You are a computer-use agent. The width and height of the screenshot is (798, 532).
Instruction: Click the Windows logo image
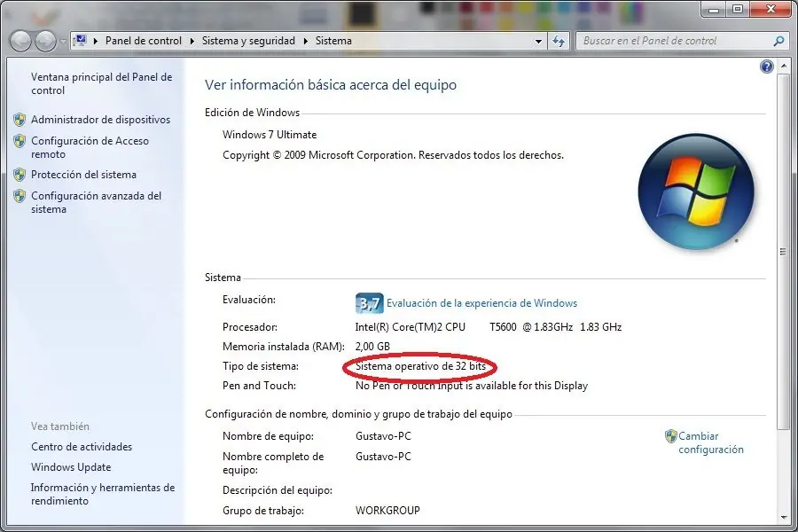click(696, 192)
